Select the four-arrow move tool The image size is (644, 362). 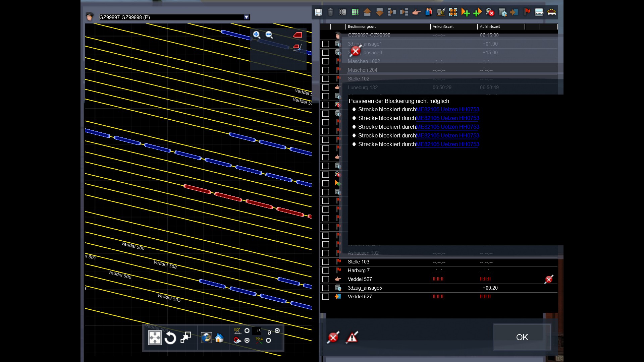[155, 338]
